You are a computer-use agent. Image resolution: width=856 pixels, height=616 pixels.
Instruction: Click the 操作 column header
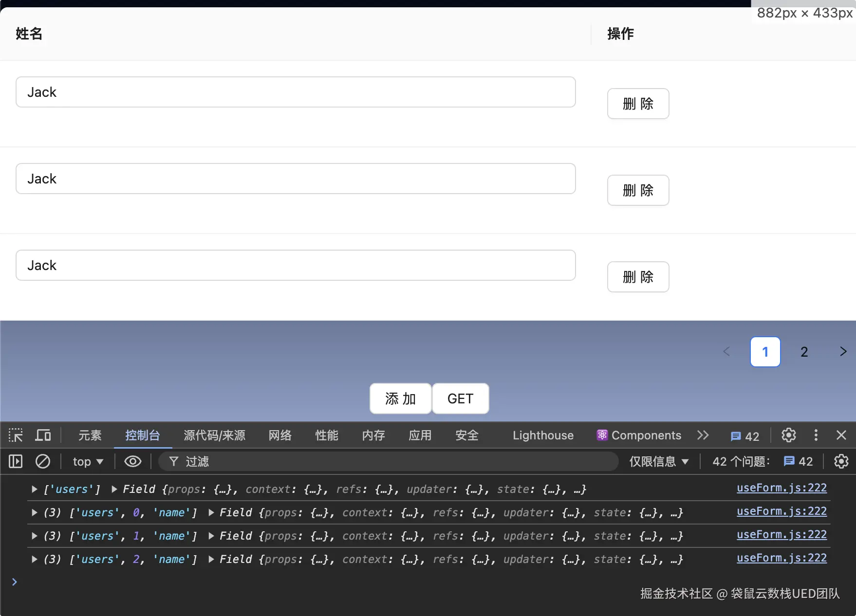pos(620,34)
